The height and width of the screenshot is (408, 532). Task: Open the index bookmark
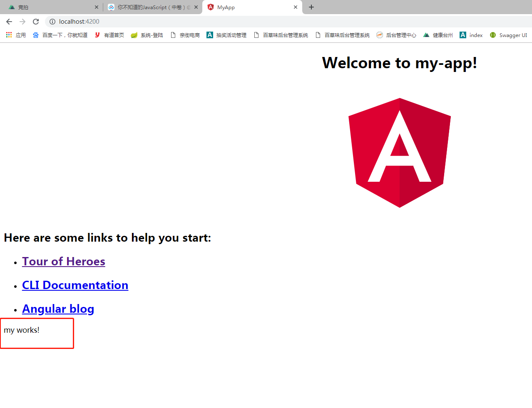(x=471, y=35)
